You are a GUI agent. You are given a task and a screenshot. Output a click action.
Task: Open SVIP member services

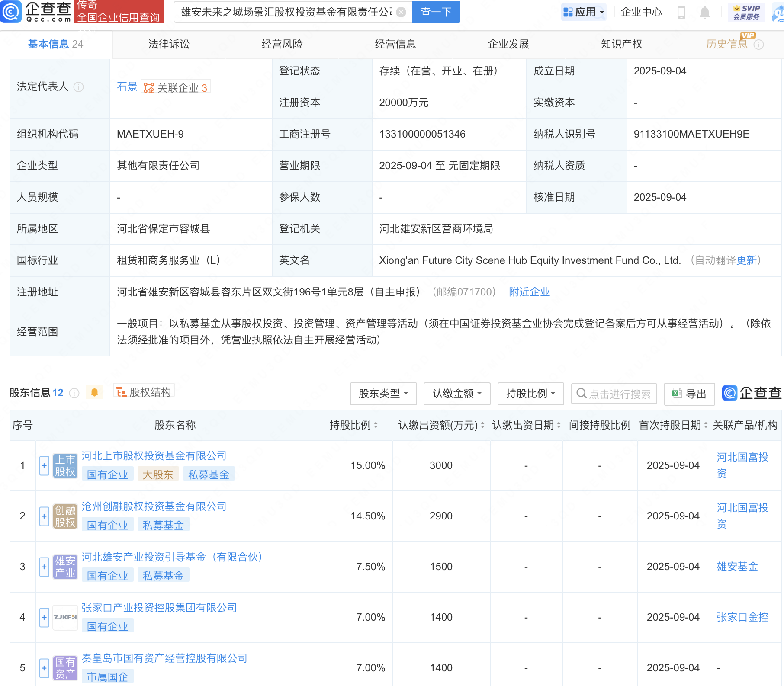click(746, 12)
